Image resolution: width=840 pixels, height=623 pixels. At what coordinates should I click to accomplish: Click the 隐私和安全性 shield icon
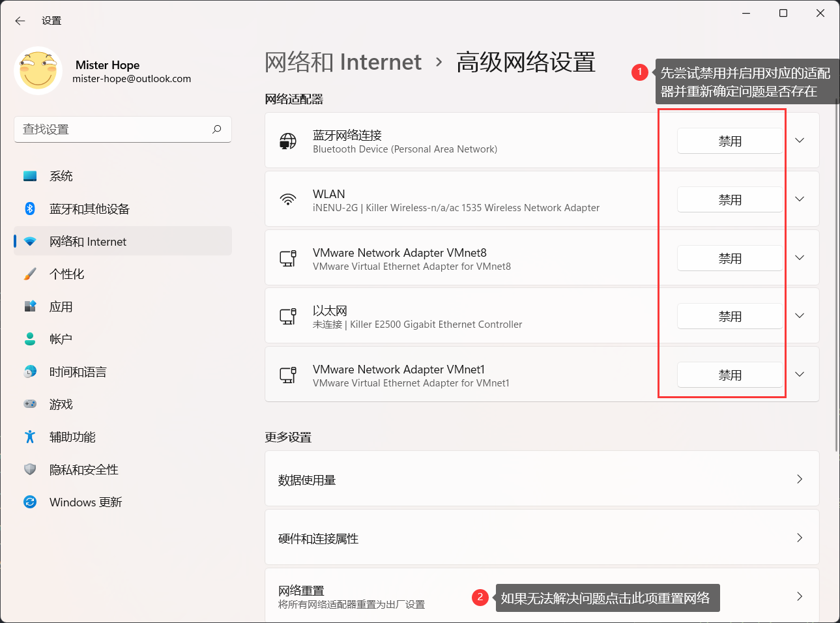[30, 469]
